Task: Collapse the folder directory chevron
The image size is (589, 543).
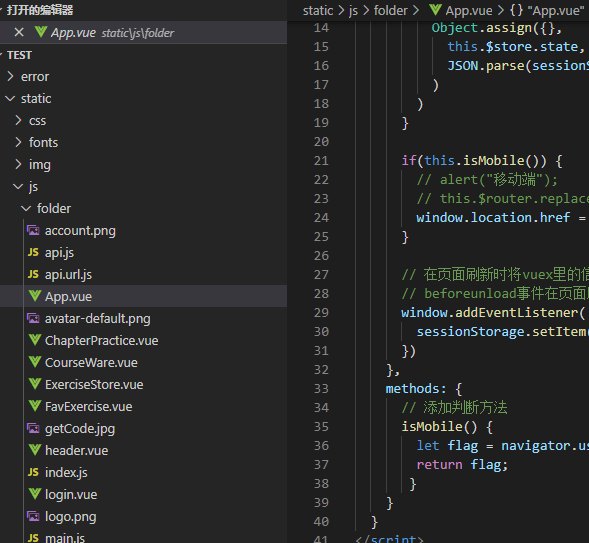Action: [26, 208]
